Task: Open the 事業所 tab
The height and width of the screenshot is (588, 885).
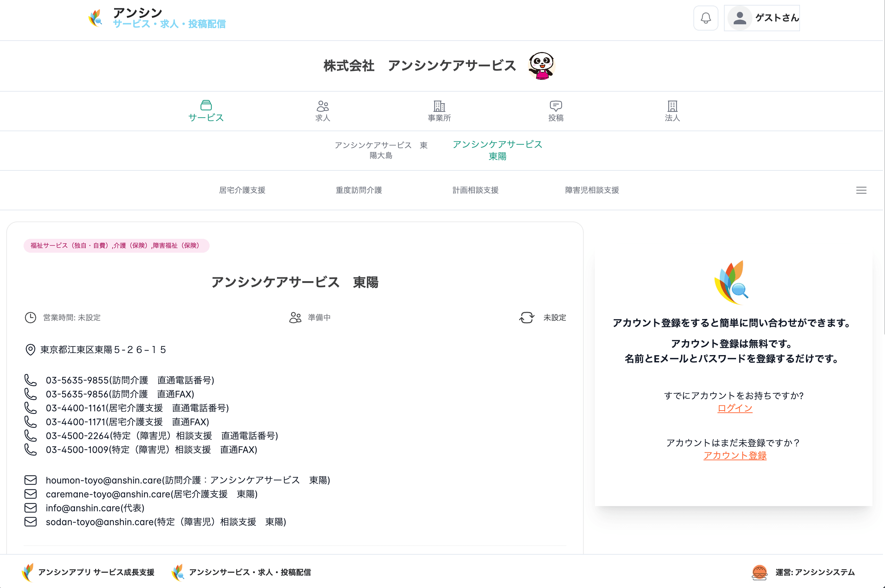Action: 439,111
